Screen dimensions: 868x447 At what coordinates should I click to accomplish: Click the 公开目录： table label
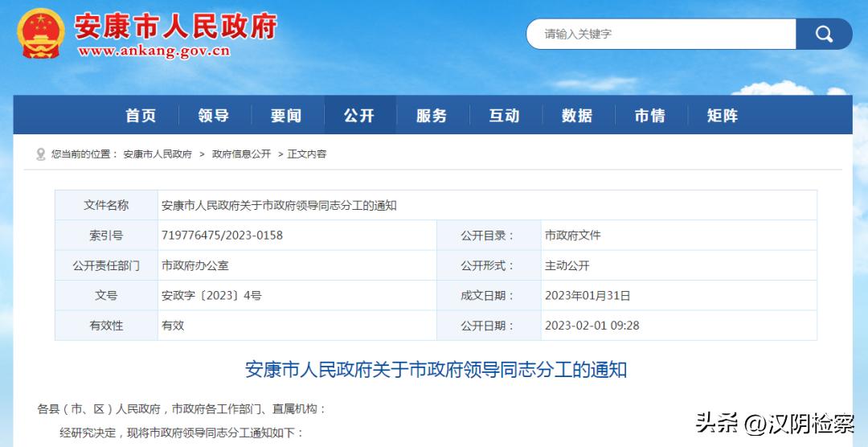tap(488, 236)
